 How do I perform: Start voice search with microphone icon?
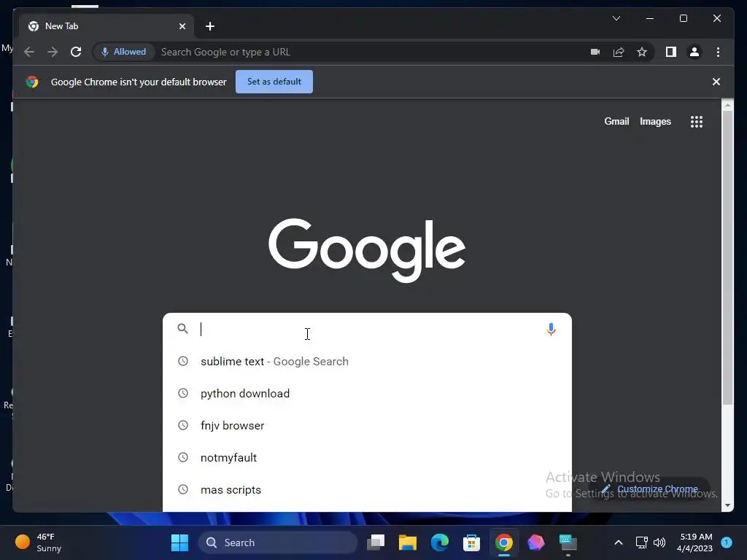click(551, 329)
